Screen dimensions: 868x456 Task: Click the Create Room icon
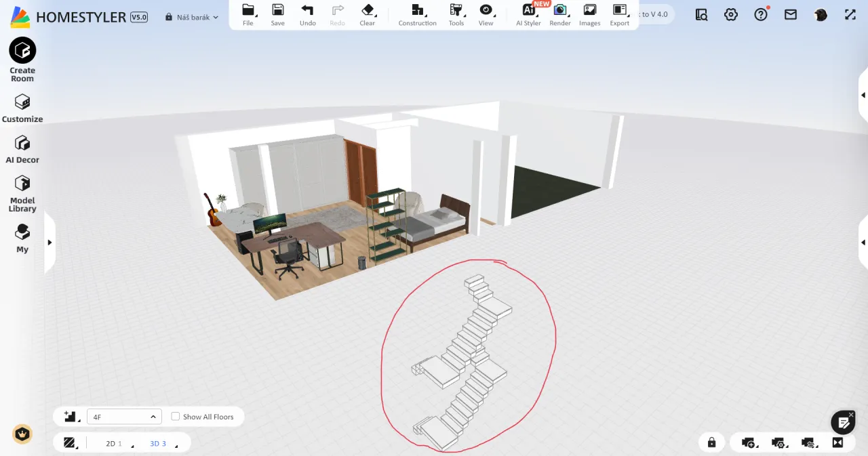(22, 51)
